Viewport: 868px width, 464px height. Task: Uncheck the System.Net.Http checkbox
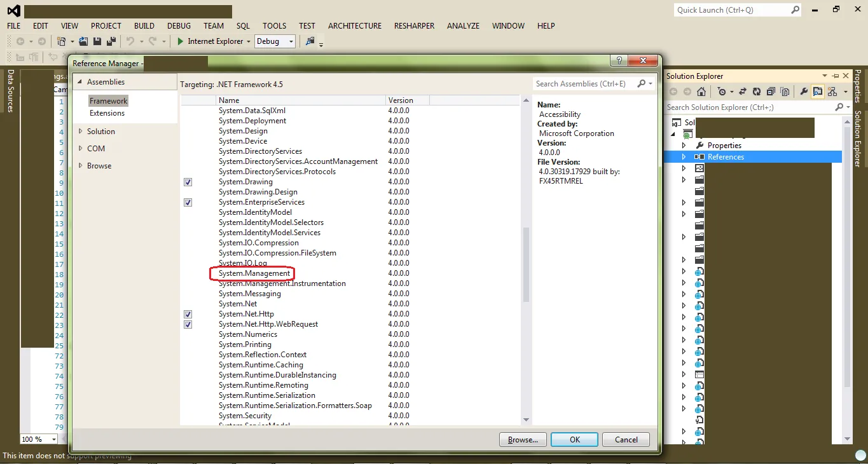click(188, 314)
